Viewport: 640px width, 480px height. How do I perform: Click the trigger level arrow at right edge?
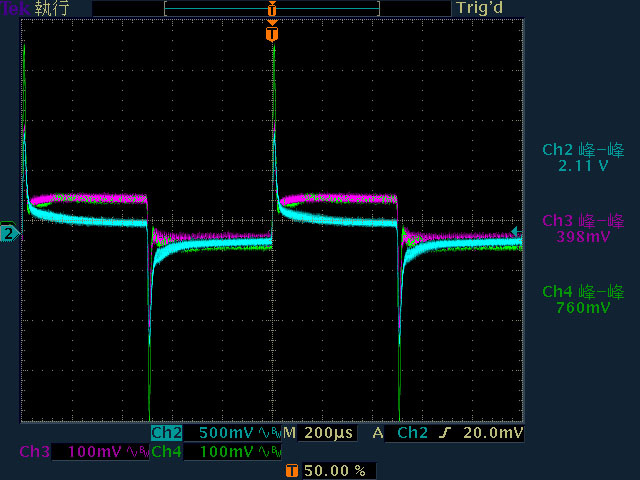coord(516,231)
